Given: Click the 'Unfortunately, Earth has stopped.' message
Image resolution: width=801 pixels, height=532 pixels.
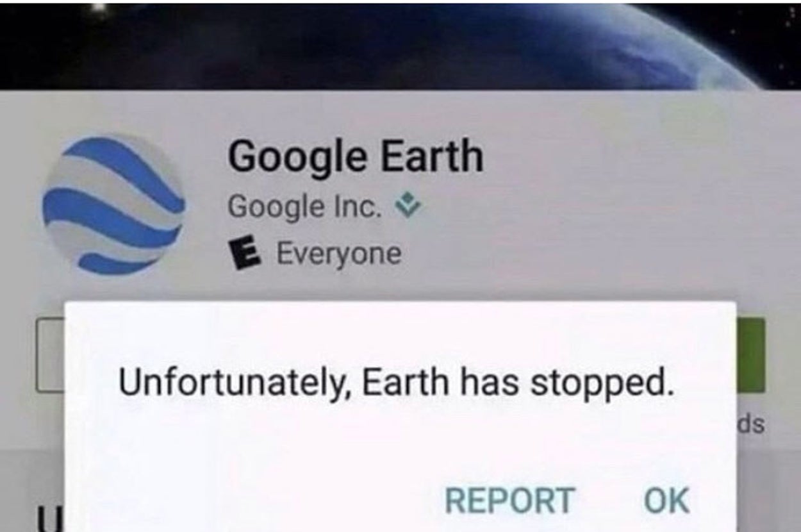Looking at the screenshot, I should click(396, 383).
